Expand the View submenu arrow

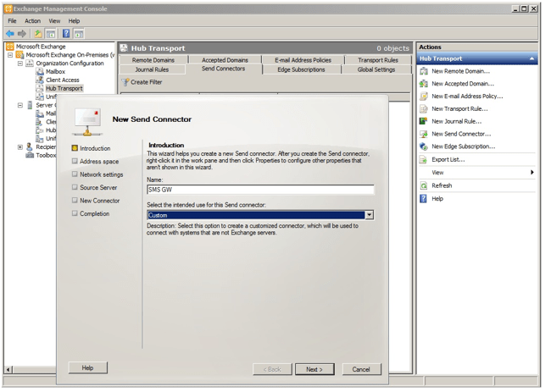[532, 173]
